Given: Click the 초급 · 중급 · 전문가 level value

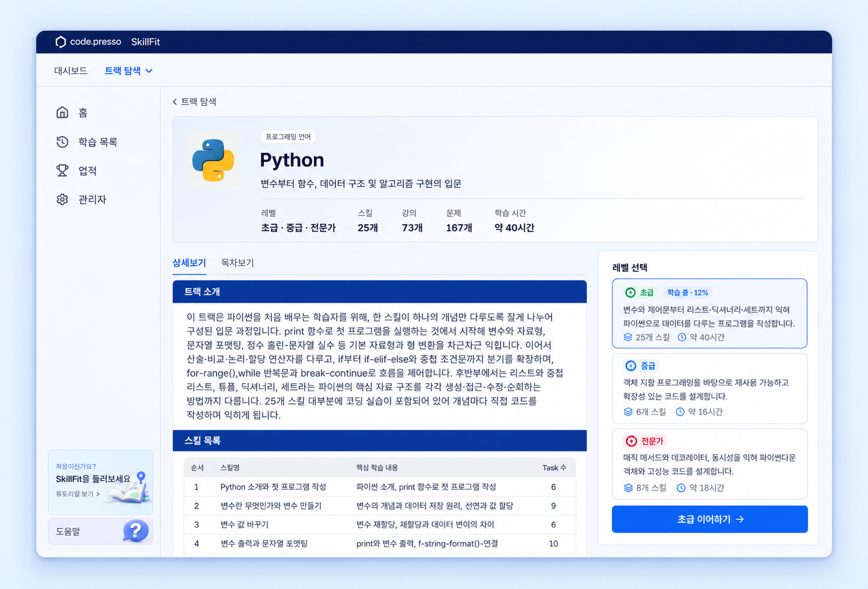Looking at the screenshot, I should tap(298, 228).
